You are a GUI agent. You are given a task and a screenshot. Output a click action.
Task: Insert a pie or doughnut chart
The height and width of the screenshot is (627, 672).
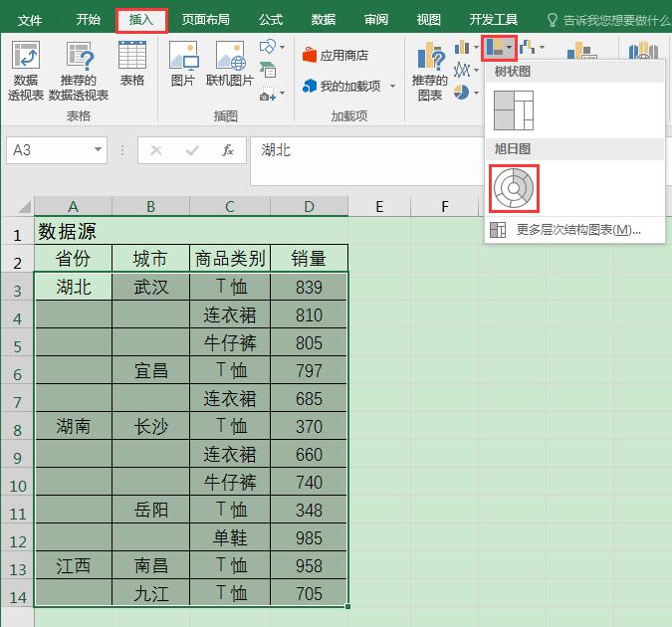pyautogui.click(x=462, y=93)
